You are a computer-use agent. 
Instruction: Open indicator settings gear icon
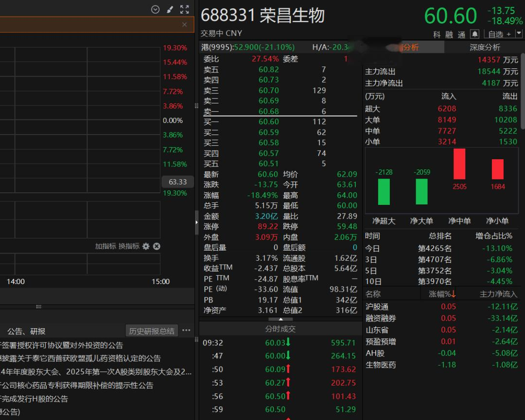click(x=146, y=247)
